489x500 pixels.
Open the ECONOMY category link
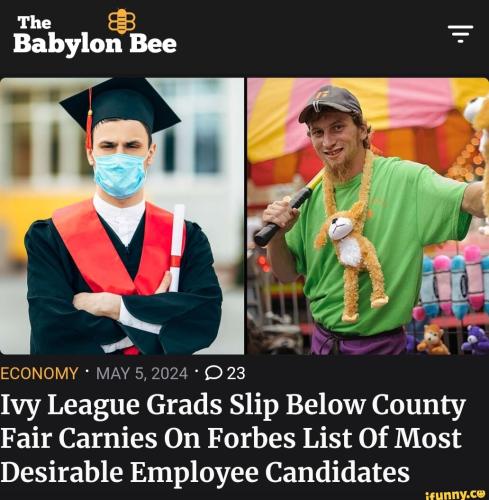click(39, 373)
